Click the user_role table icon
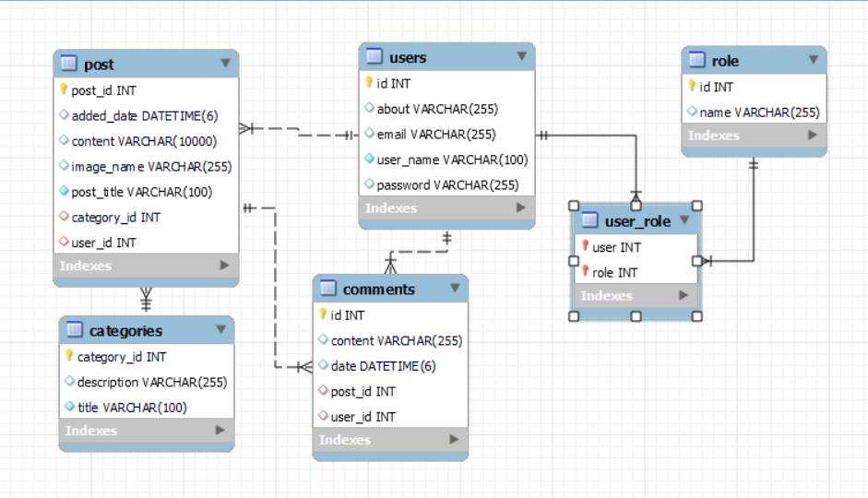The width and height of the screenshot is (868, 498). coord(589,221)
